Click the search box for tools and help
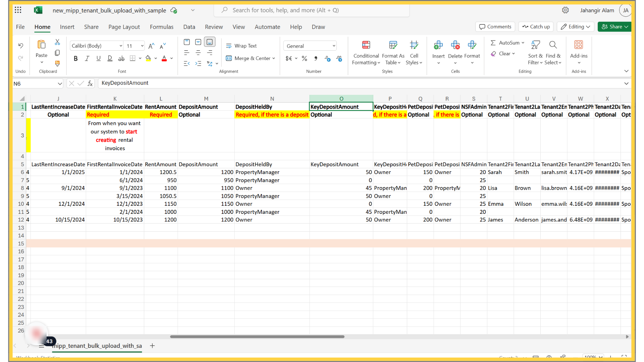Screen dimensions: 644x362 tap(312, 10)
